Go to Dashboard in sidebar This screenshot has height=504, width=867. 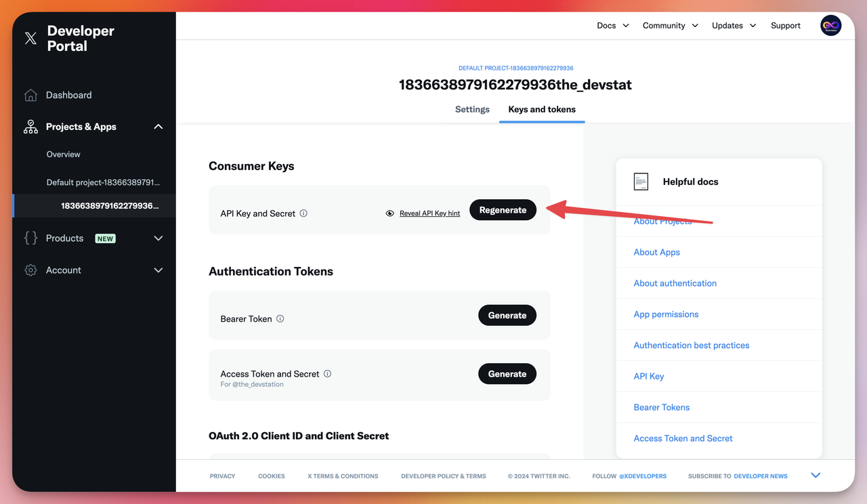68,96
